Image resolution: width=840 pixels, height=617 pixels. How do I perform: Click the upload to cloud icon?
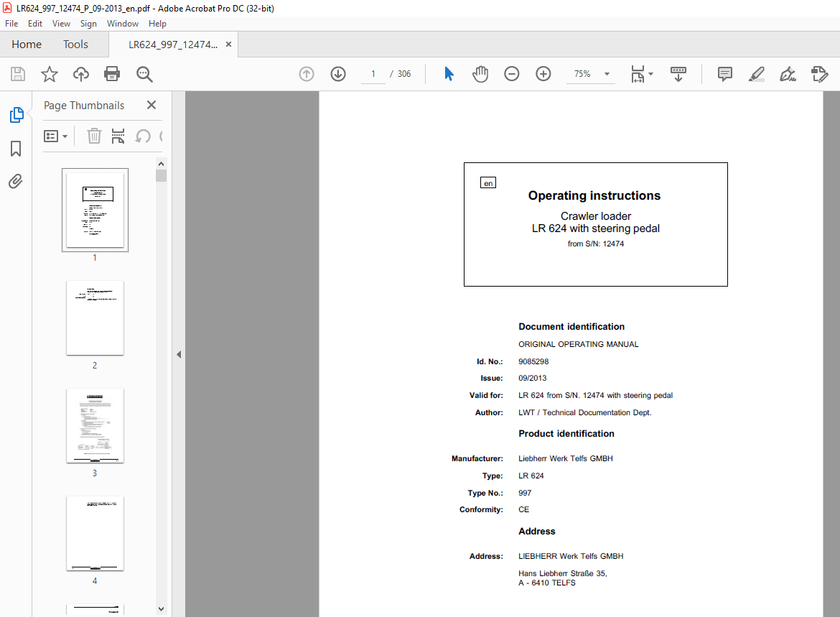pos(81,74)
